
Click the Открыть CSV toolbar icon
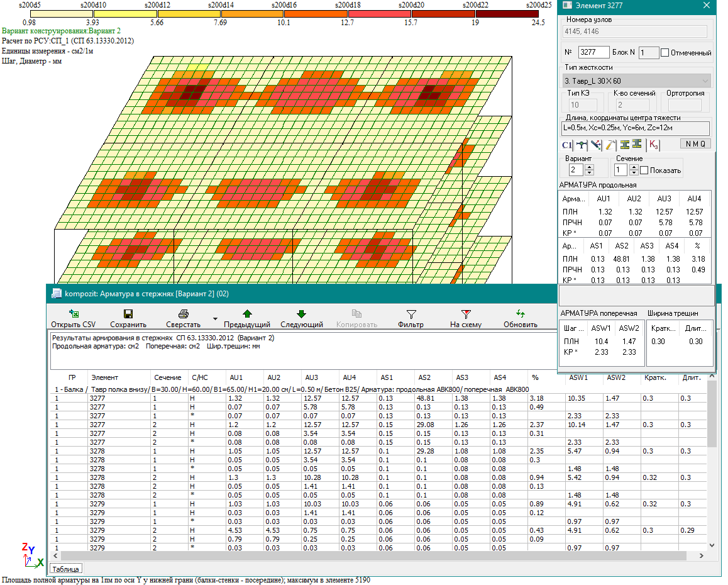click(x=74, y=313)
